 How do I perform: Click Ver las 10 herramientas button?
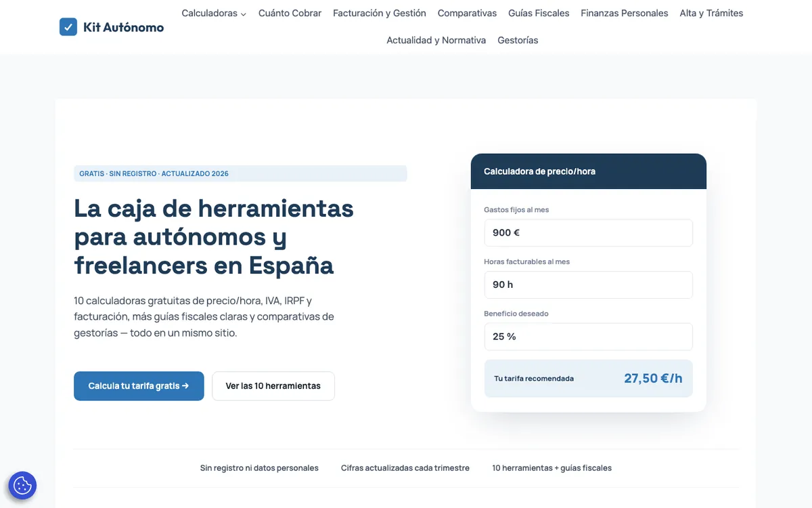(273, 386)
